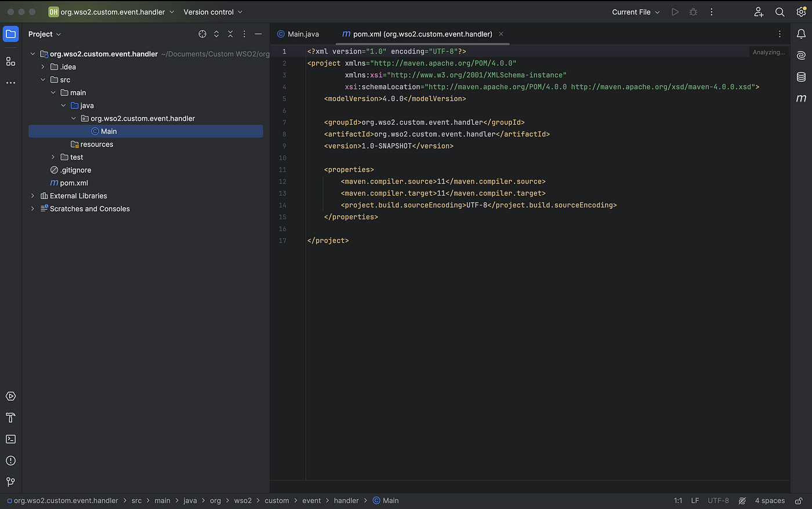The image size is (812, 509).
Task: Open the Git tool window
Action: [10, 482]
